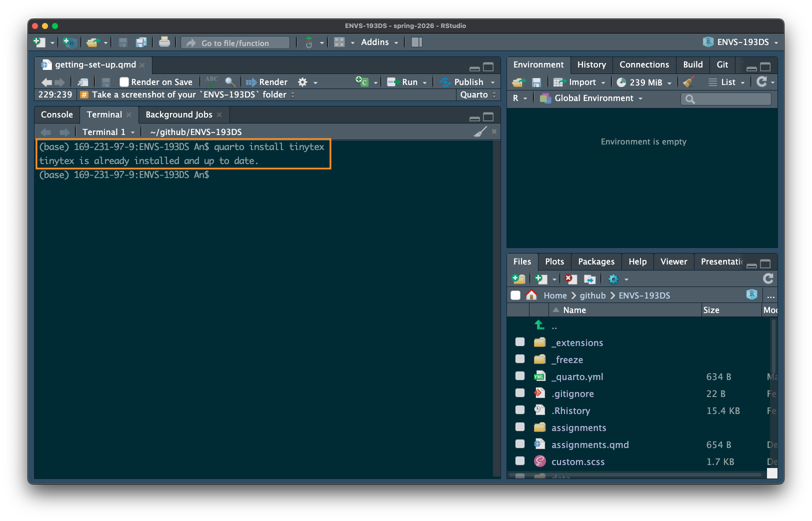
Task: Open the Packages tab
Action: click(596, 261)
